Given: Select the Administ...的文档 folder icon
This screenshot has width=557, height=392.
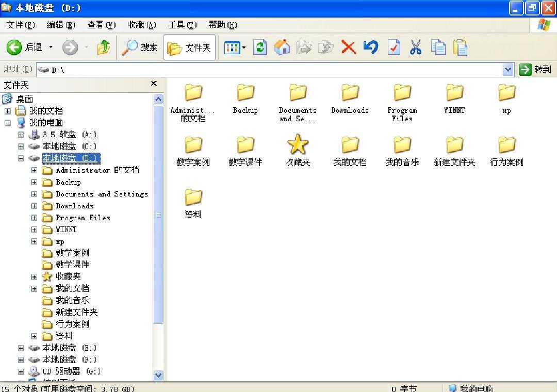Looking at the screenshot, I should 193,93.
